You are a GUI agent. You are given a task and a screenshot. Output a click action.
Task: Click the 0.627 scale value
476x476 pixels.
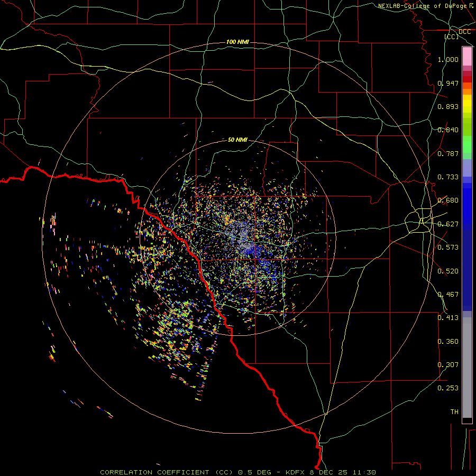(x=448, y=224)
